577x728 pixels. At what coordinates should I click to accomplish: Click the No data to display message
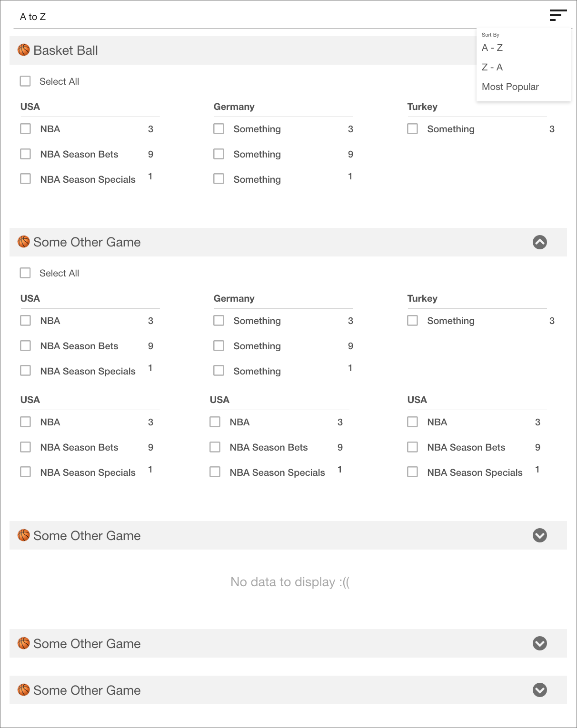tap(288, 581)
